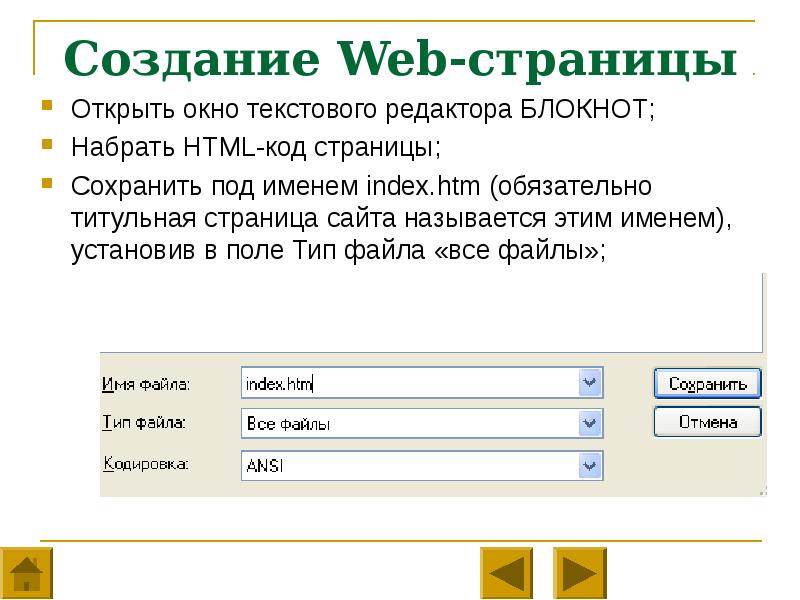800x600 pixels.
Task: Click the empty file list area above Имя файла
Action: coord(430,310)
